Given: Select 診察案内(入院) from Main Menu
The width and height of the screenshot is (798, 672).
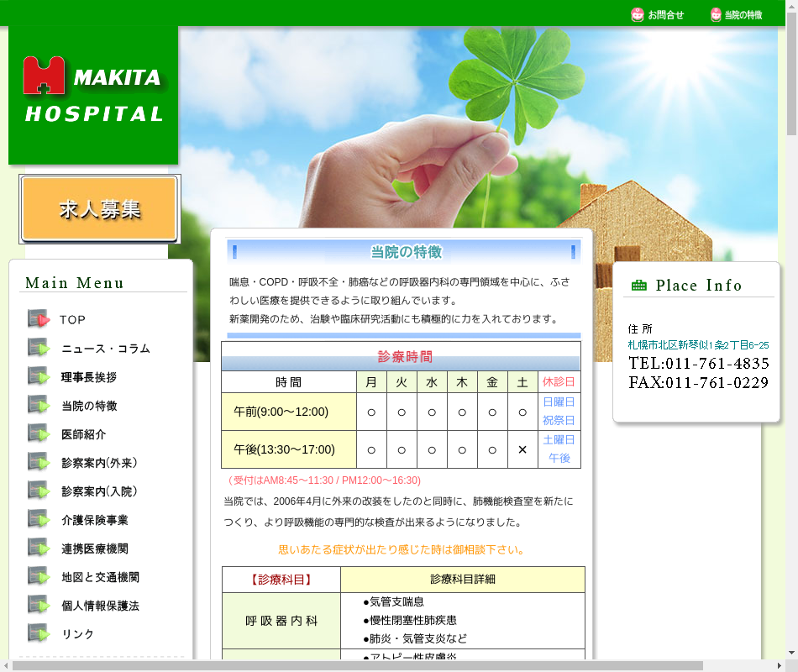Looking at the screenshot, I should tap(100, 491).
